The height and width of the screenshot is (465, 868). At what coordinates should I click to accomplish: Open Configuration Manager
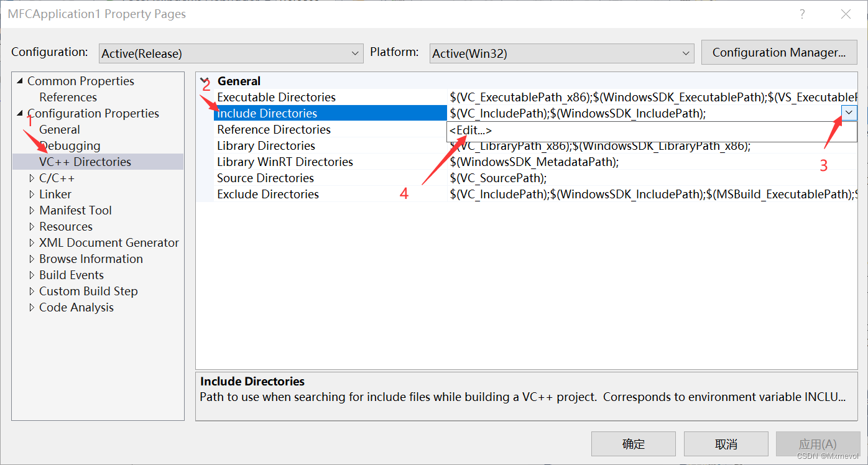click(x=779, y=53)
